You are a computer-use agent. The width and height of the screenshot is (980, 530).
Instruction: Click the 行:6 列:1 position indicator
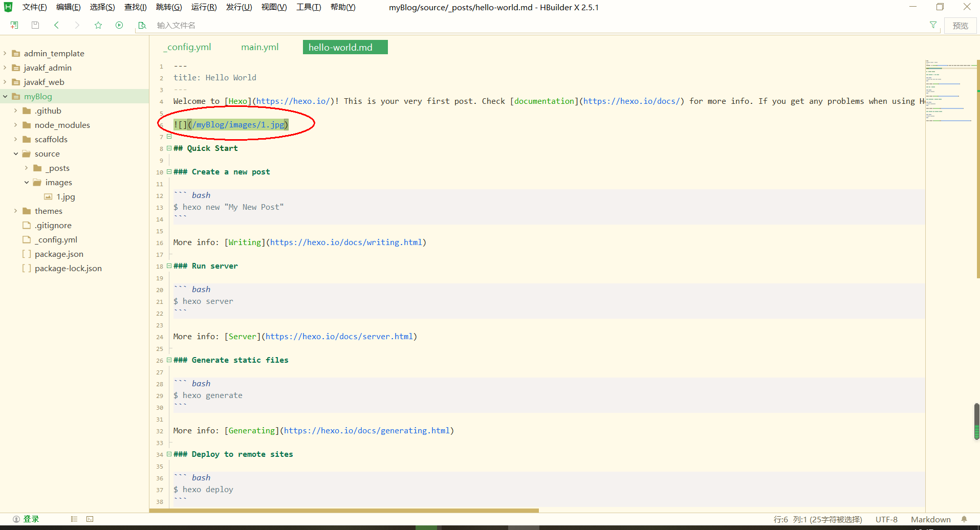coord(818,519)
